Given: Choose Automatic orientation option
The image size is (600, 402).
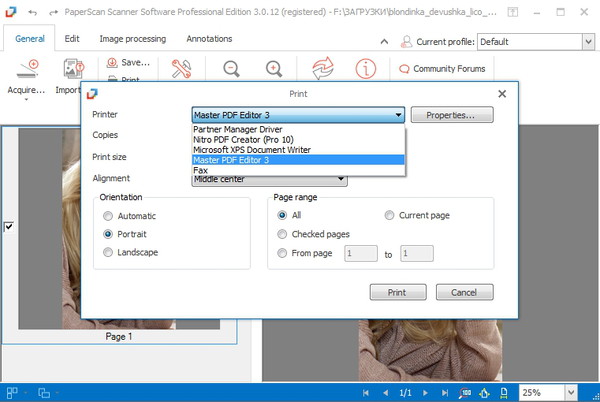Looking at the screenshot, I should tap(109, 215).
